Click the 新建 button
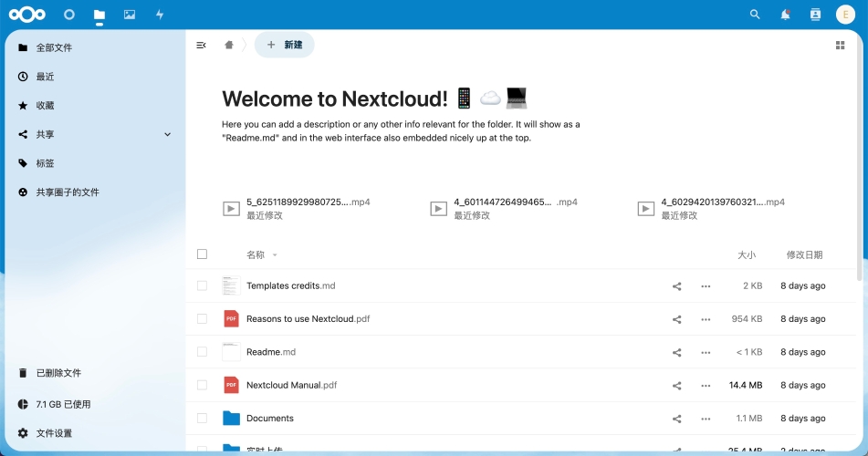Viewport: 868px width, 456px height. (285, 45)
